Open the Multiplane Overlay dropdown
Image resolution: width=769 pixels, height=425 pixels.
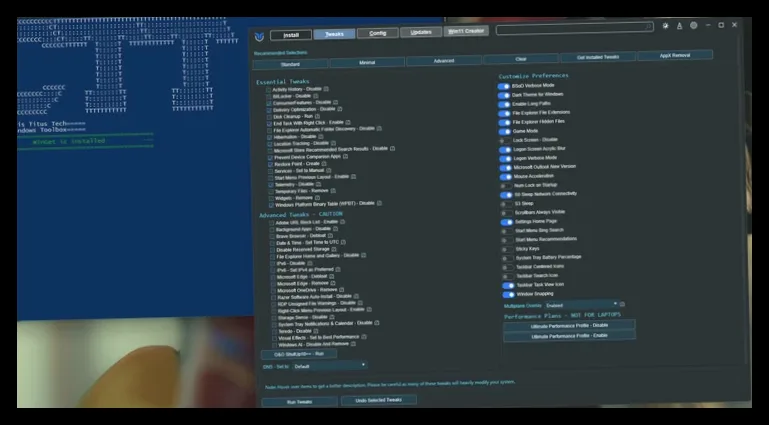pyautogui.click(x=581, y=305)
